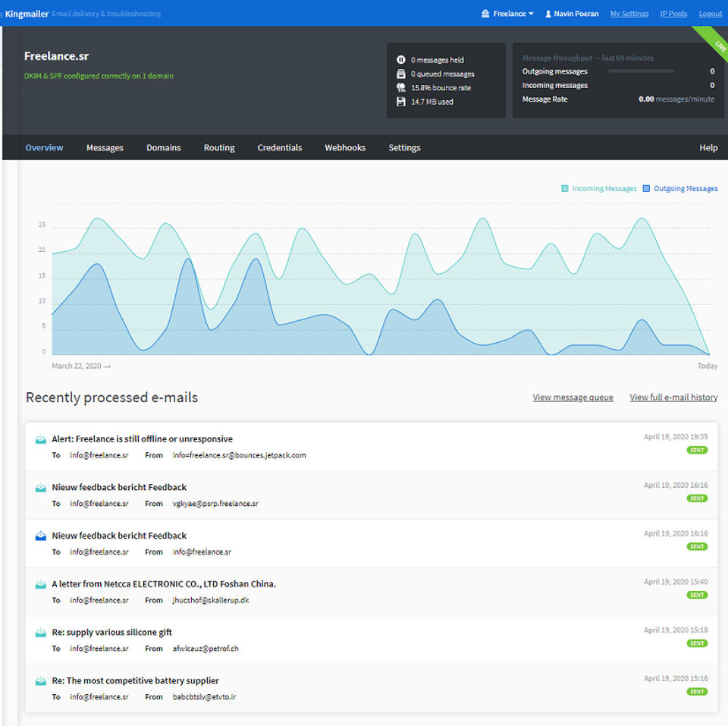This screenshot has width=728, height=726.
Task: Click the held messages pause icon
Action: pos(401,60)
